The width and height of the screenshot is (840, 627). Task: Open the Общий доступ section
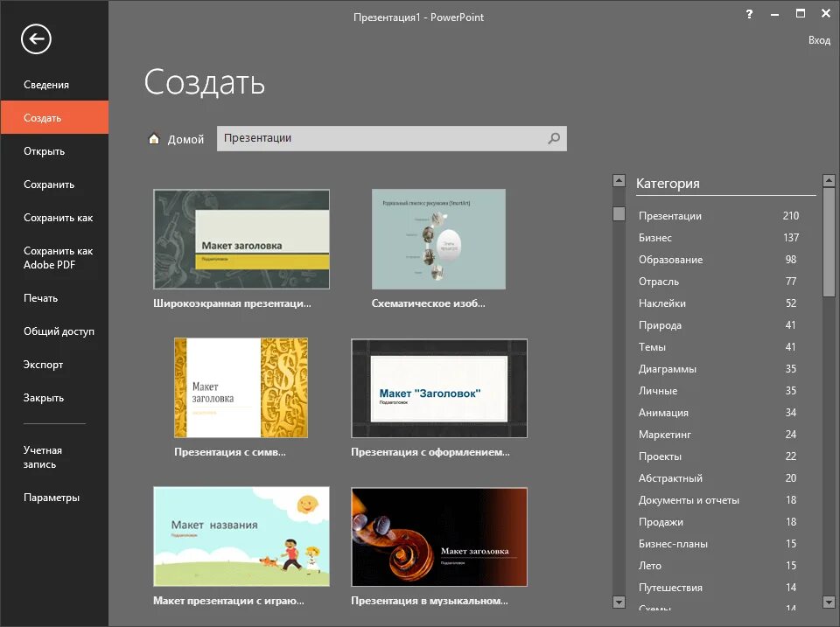point(54,331)
